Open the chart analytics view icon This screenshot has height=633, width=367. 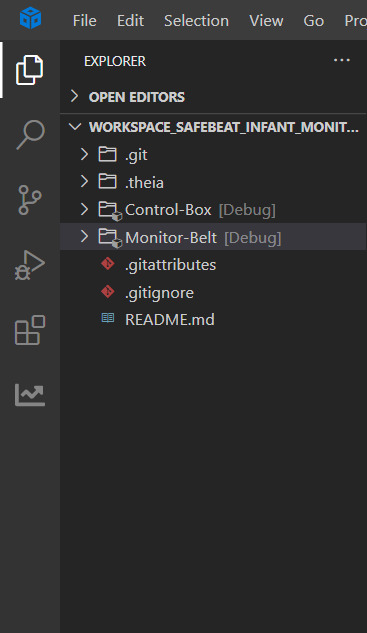pyautogui.click(x=30, y=394)
